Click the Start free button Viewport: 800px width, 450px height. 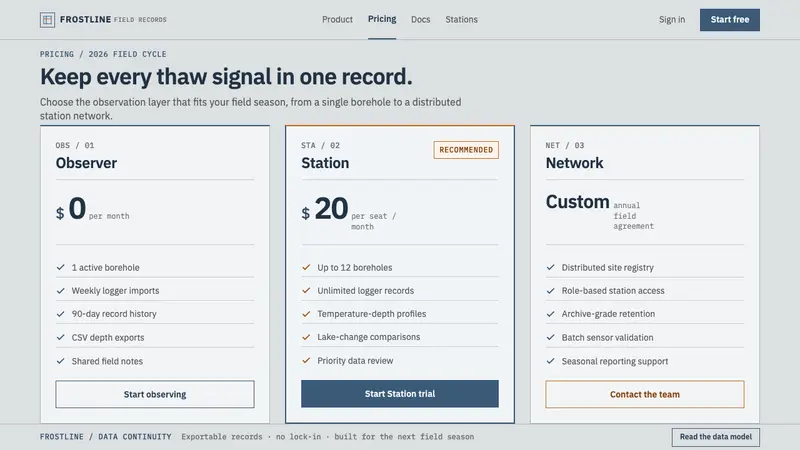[730, 20]
